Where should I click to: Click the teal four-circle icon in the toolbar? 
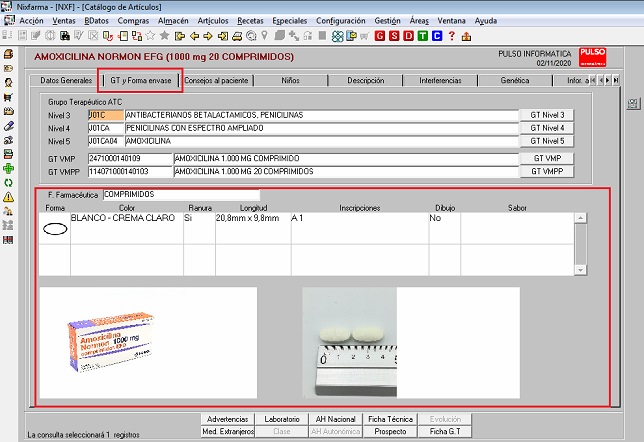[x=337, y=36]
